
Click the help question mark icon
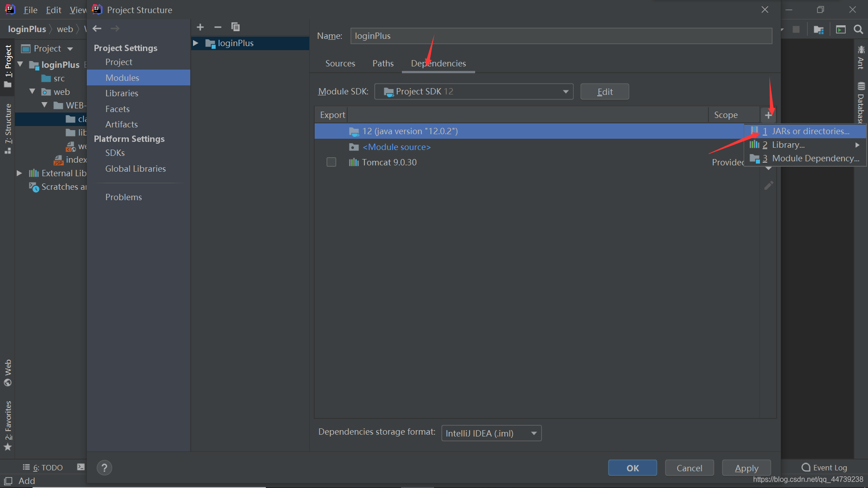[x=104, y=468]
